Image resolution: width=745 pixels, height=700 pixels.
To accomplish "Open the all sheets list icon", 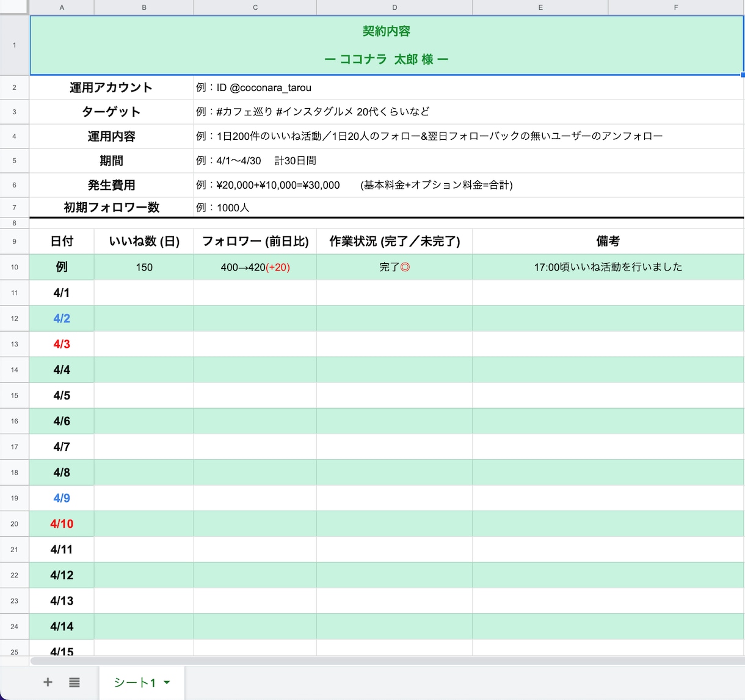I will pyautogui.click(x=74, y=682).
